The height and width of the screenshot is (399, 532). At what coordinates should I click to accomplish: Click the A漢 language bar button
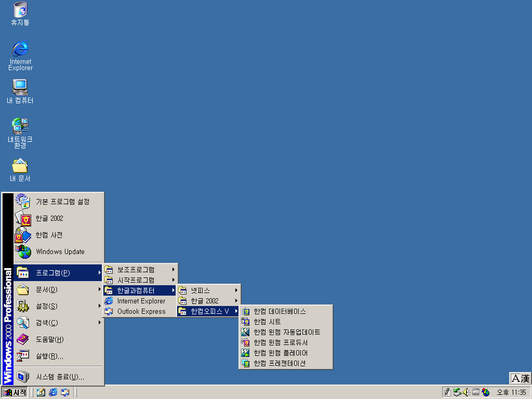point(520,378)
